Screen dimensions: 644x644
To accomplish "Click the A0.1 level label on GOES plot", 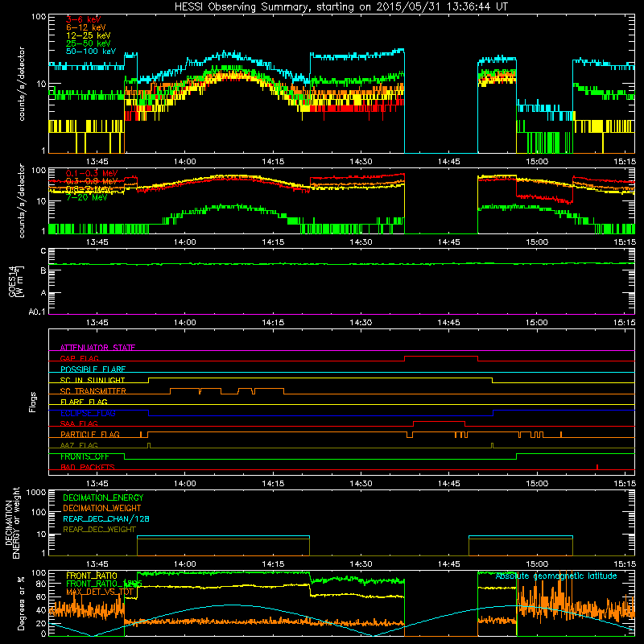I will [x=37, y=312].
